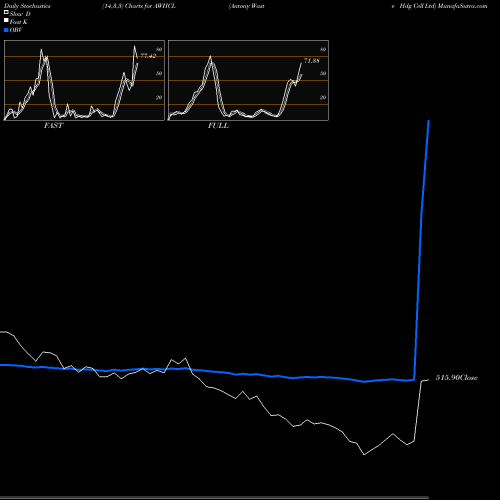Click the 77.42 value in FAST chart
Screen dimensions: 500x500
point(148,56)
